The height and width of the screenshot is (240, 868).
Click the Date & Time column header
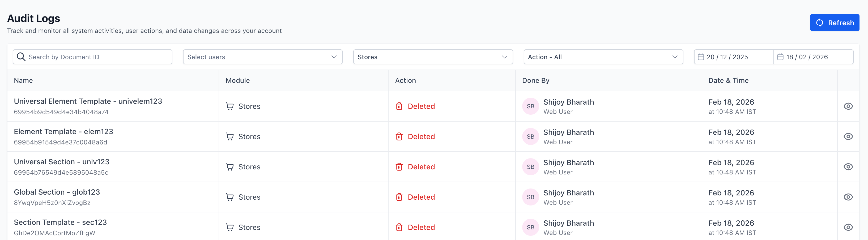tap(729, 80)
